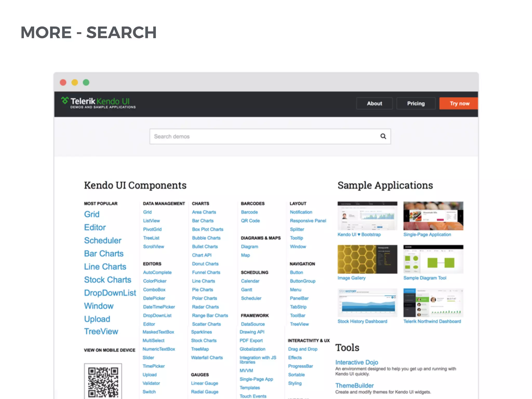Open the Bubble Charts link
The width and height of the screenshot is (532, 399).
point(206,238)
